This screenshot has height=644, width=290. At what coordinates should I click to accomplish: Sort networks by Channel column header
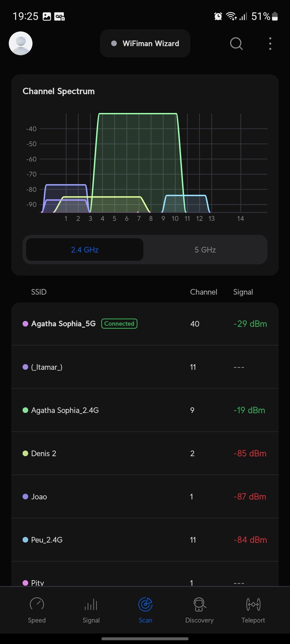point(204,292)
